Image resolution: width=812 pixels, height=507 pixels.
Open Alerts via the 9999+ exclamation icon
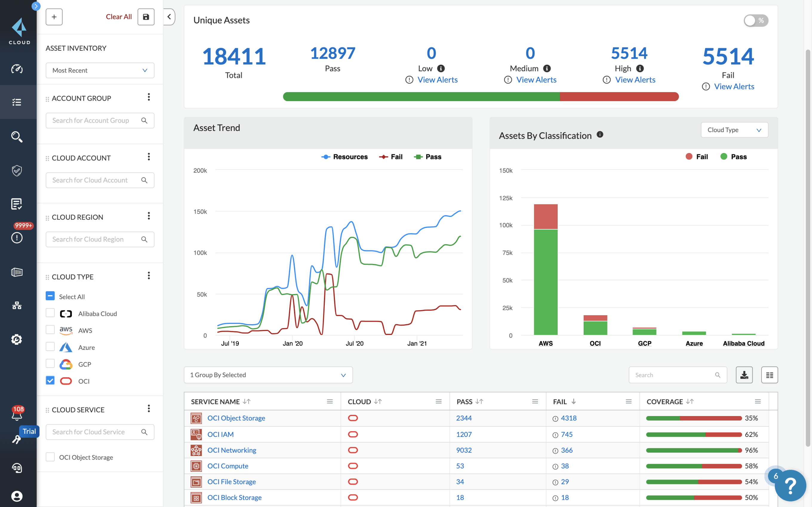pyautogui.click(x=16, y=238)
